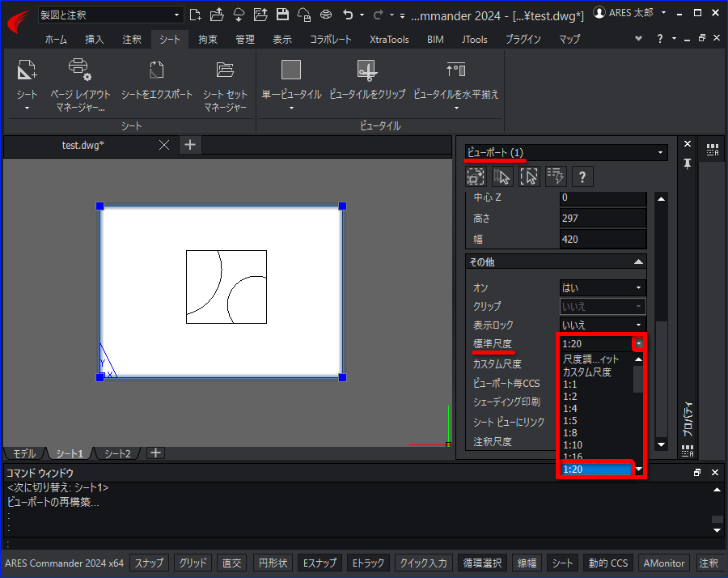Click the add new drawing tab plus

(189, 145)
